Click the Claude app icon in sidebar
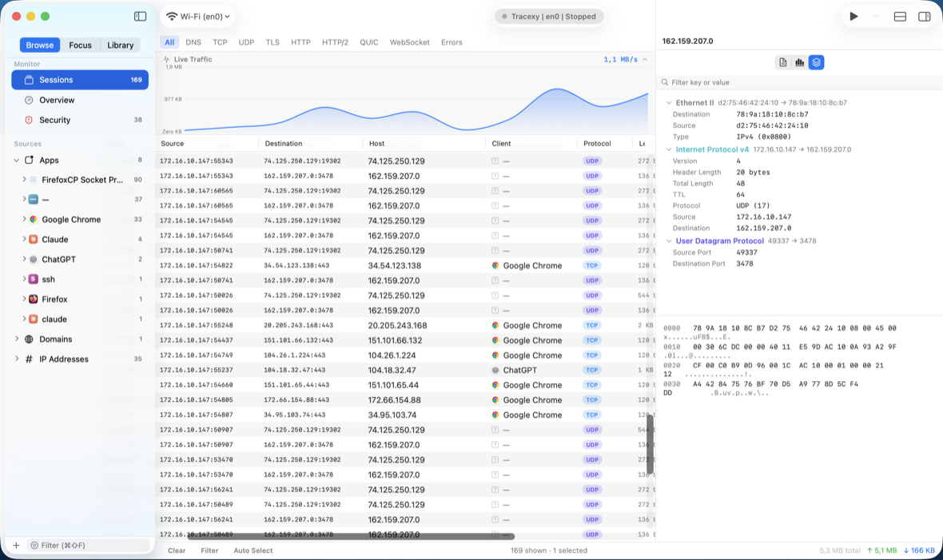This screenshot has width=943, height=560. pos(33,240)
